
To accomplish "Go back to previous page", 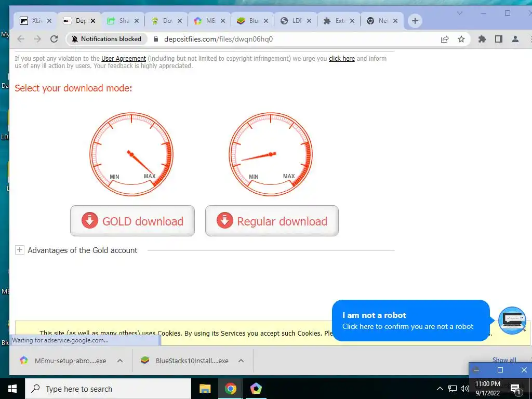I will (x=21, y=39).
